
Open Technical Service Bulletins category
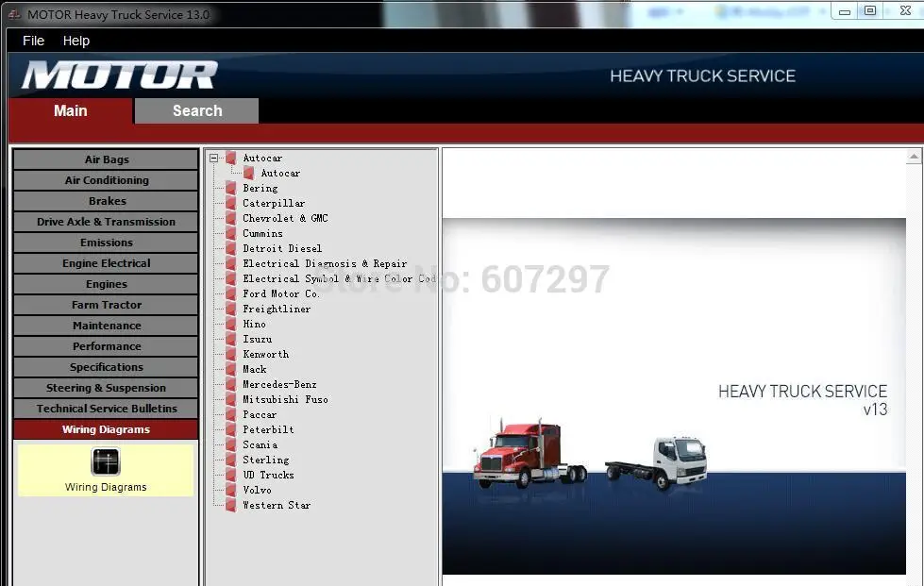(106, 409)
